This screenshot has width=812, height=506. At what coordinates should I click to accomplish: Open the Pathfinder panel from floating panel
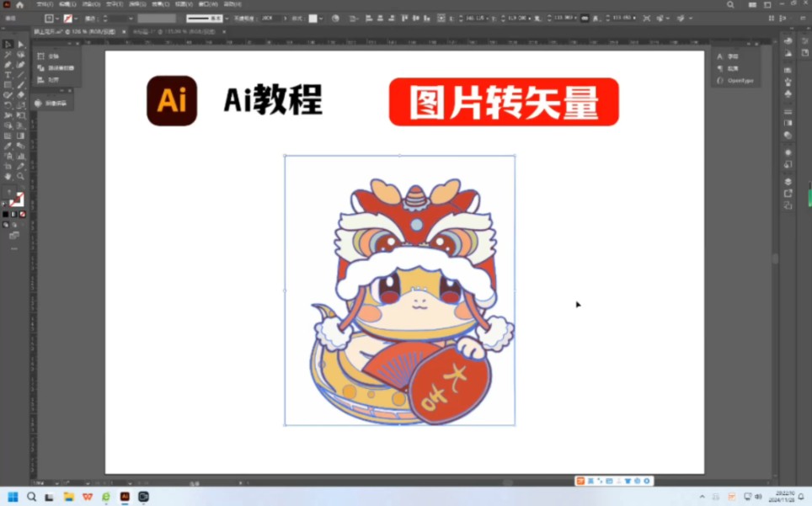[56, 68]
